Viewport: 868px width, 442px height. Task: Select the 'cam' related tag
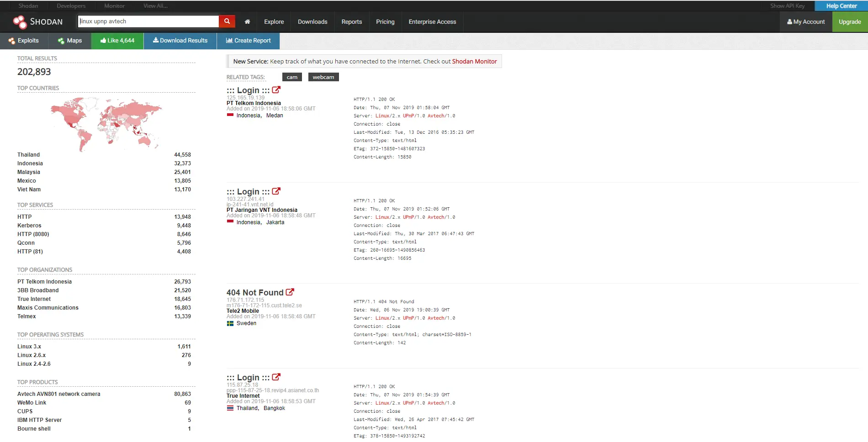[x=292, y=77]
